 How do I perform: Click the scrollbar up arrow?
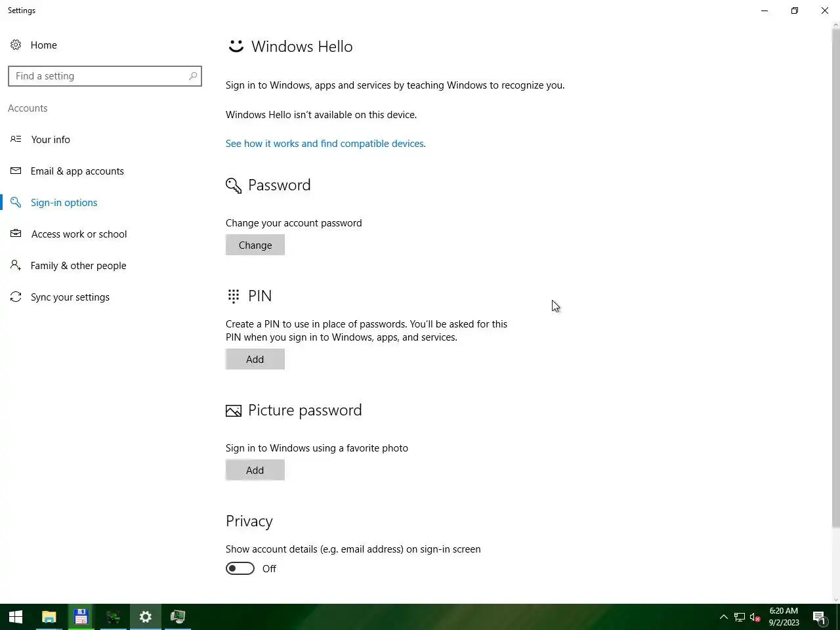click(x=835, y=25)
